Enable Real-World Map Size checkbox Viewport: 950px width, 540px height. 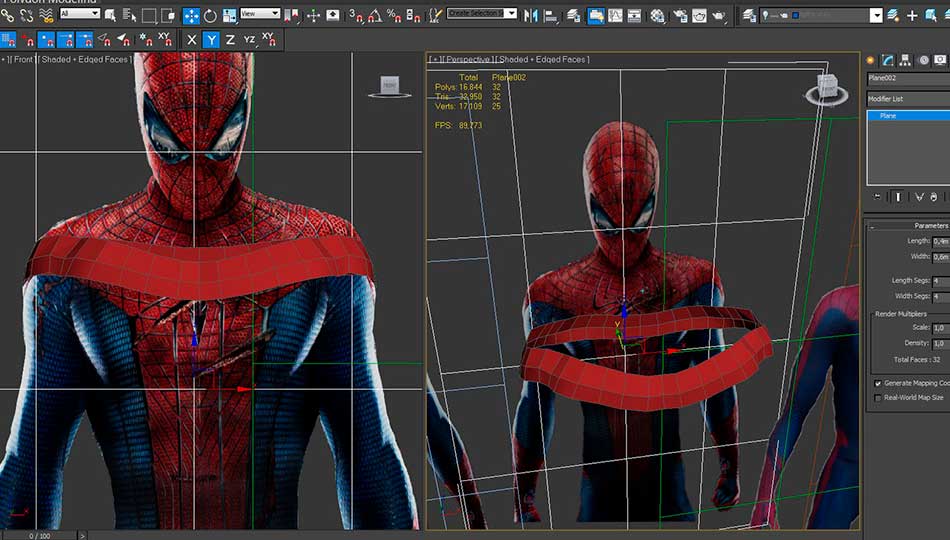coord(878,398)
